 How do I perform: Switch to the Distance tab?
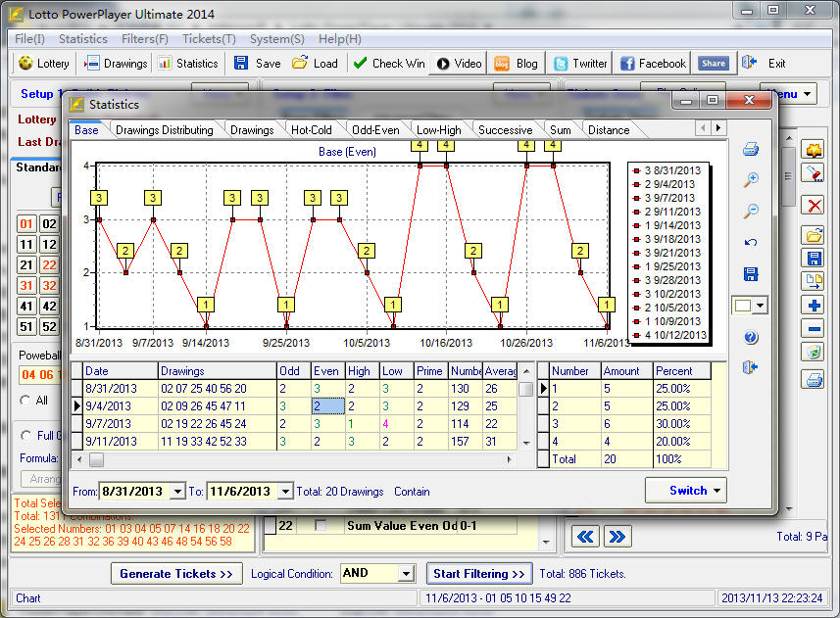(x=609, y=130)
